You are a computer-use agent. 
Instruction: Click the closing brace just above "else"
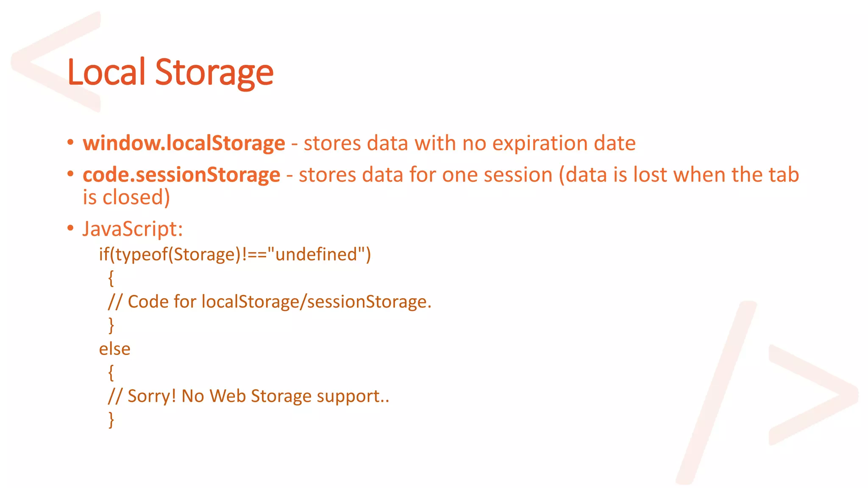click(111, 325)
